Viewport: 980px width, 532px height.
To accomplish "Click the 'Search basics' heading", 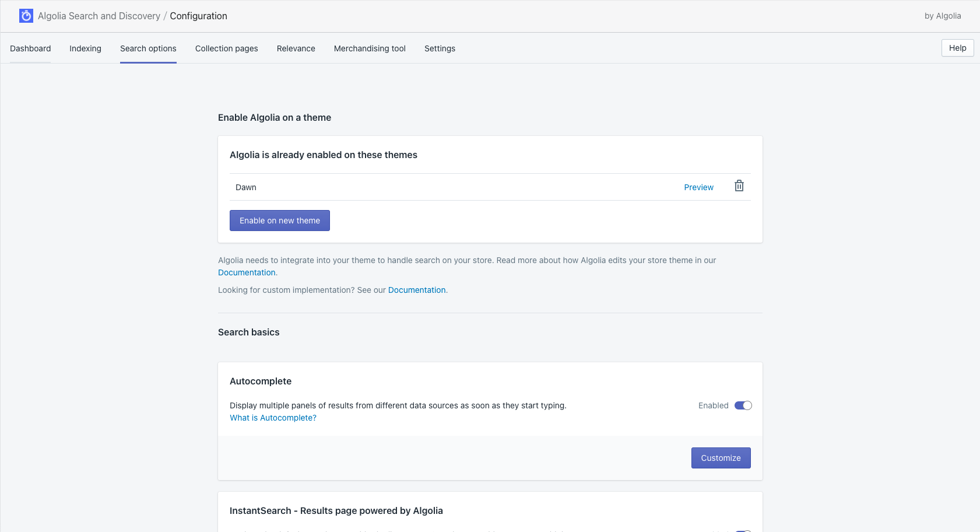I will point(249,332).
